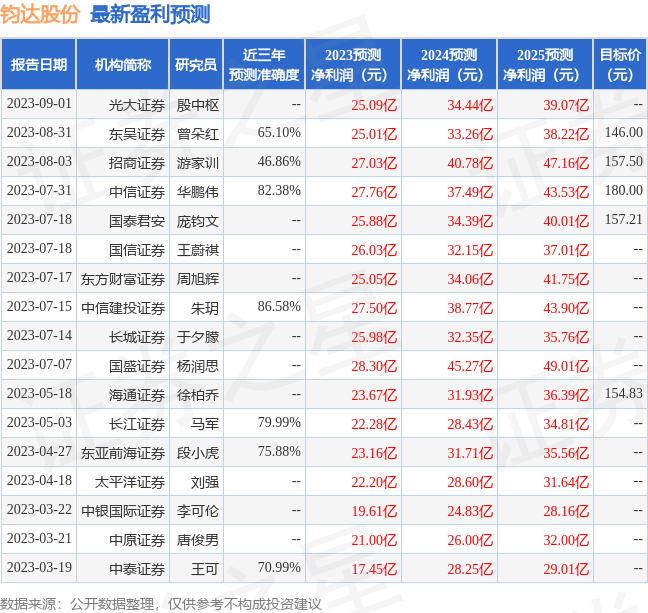
Task: Click researcher name 殷中枢
Action: tap(198, 105)
